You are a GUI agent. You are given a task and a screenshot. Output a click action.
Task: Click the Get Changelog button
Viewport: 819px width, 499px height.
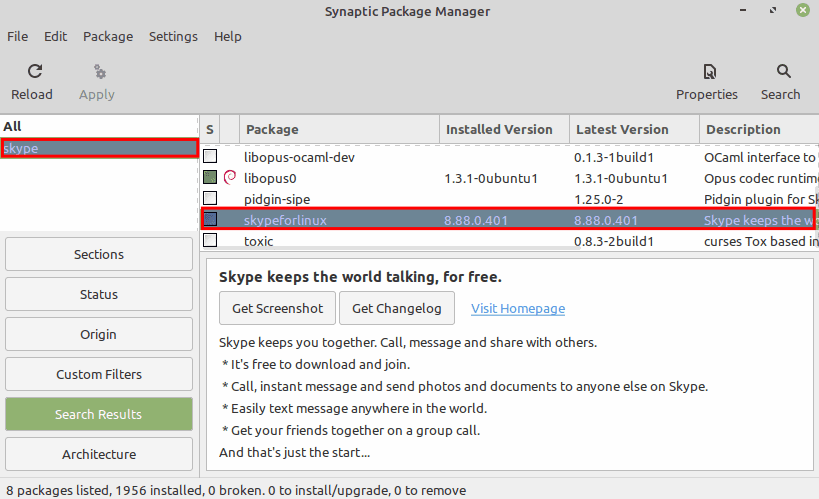point(396,308)
